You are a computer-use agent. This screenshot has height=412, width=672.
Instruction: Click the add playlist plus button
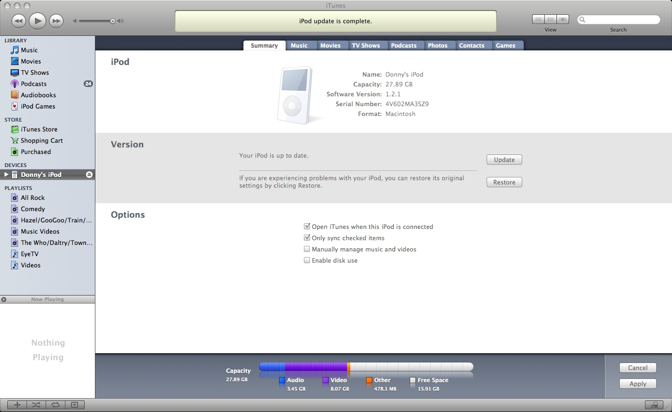pyautogui.click(x=17, y=405)
